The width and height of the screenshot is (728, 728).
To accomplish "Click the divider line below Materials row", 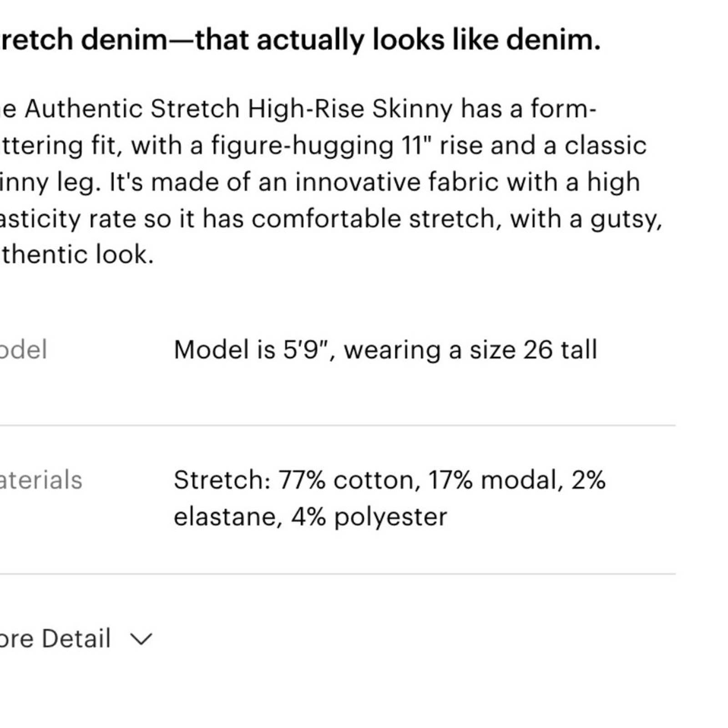I will [x=338, y=574].
